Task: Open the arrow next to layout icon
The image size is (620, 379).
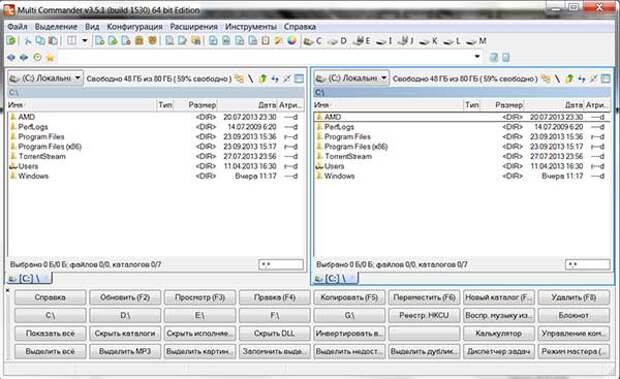Action: (84, 40)
